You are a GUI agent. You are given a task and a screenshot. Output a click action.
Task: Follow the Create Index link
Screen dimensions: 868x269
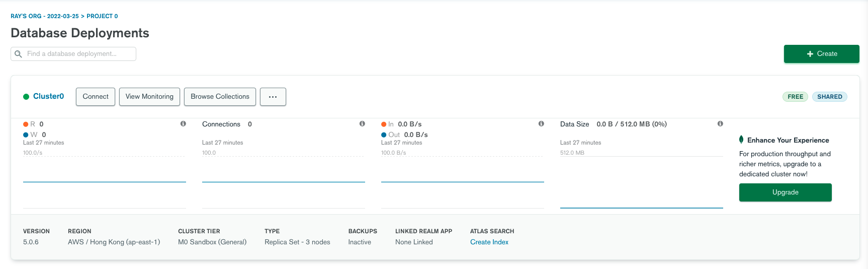489,242
